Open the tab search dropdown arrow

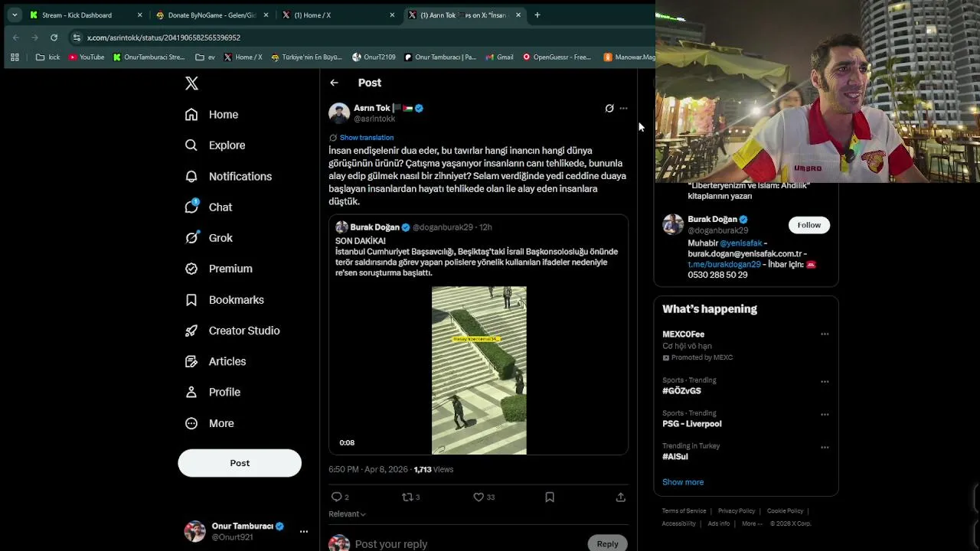point(15,15)
